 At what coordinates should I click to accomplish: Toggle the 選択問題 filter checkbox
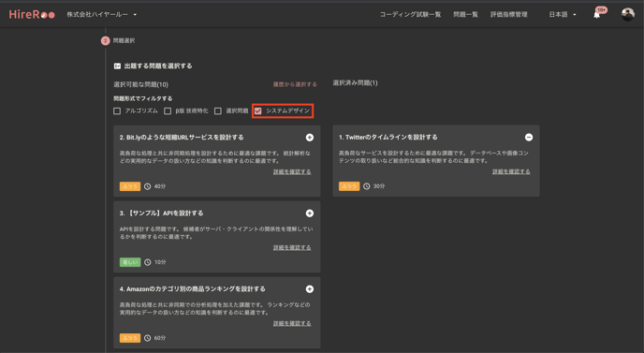(x=218, y=110)
